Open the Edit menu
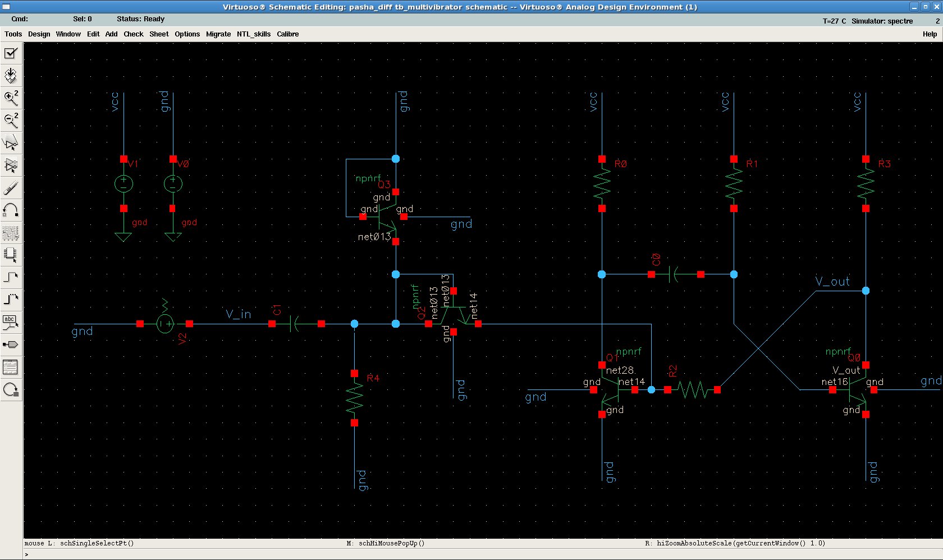 point(93,34)
